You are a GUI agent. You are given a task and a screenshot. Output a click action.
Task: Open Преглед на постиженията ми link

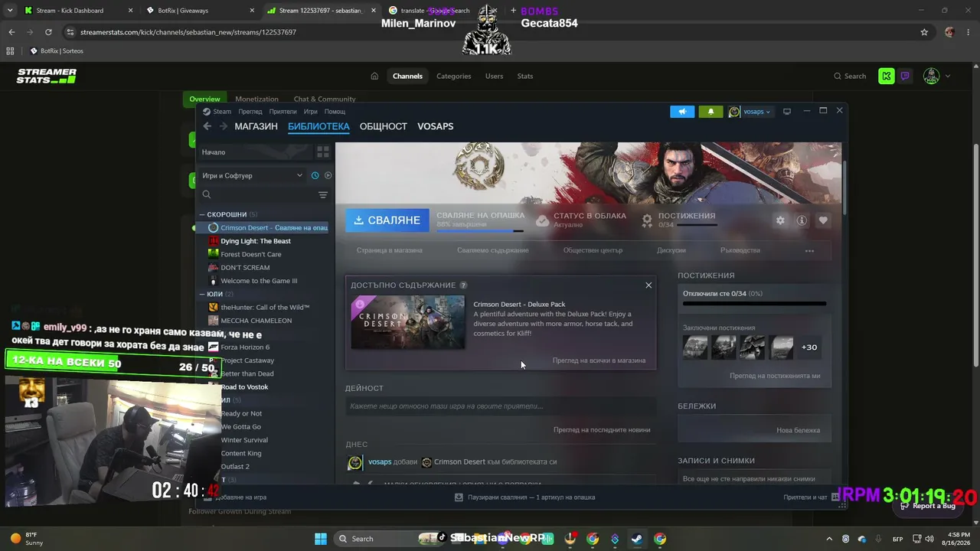[775, 376]
